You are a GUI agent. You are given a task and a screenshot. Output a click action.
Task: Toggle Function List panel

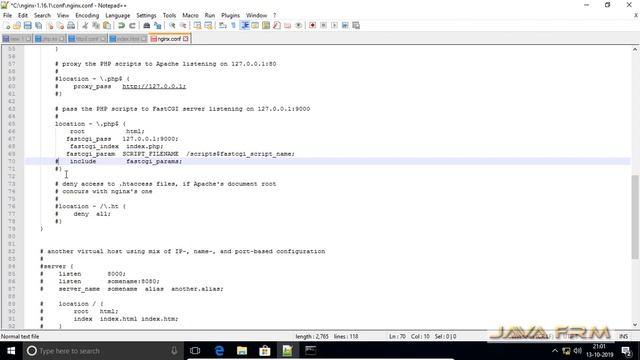(x=277, y=25)
